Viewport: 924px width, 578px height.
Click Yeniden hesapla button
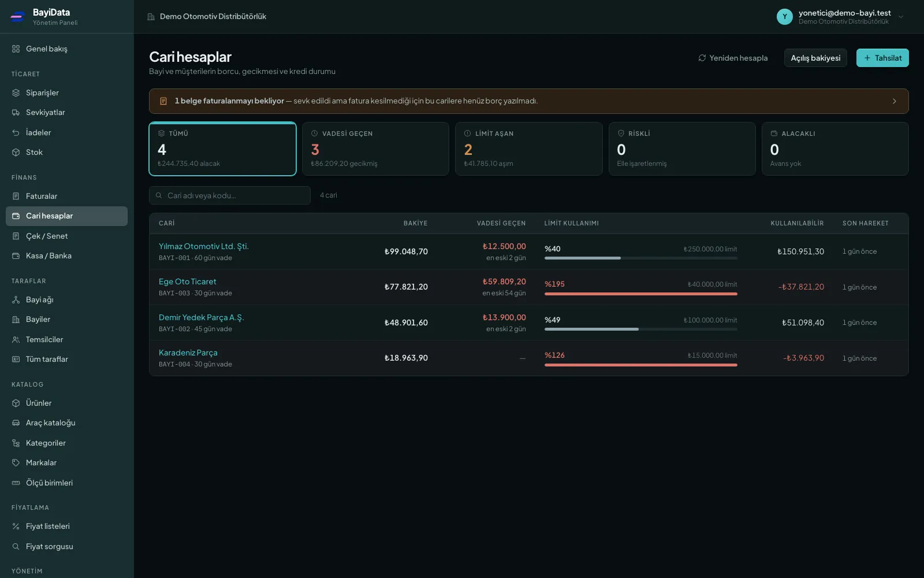coord(733,58)
